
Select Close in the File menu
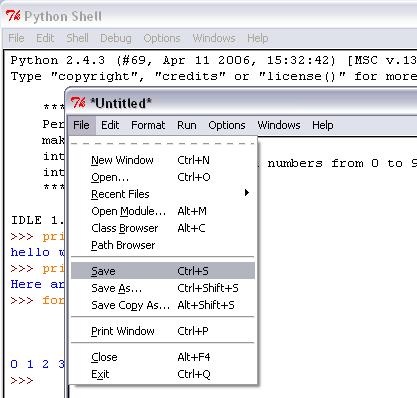click(163, 357)
